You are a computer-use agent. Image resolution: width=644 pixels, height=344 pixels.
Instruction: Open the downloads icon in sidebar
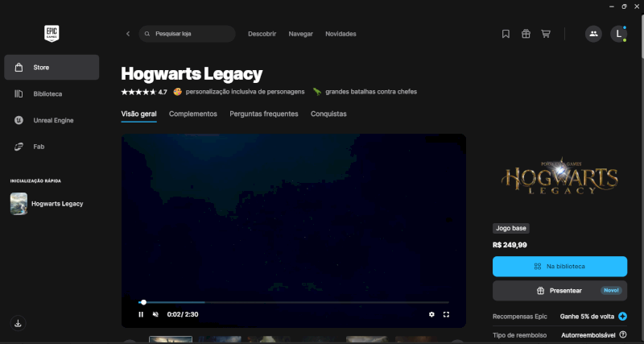tap(18, 323)
